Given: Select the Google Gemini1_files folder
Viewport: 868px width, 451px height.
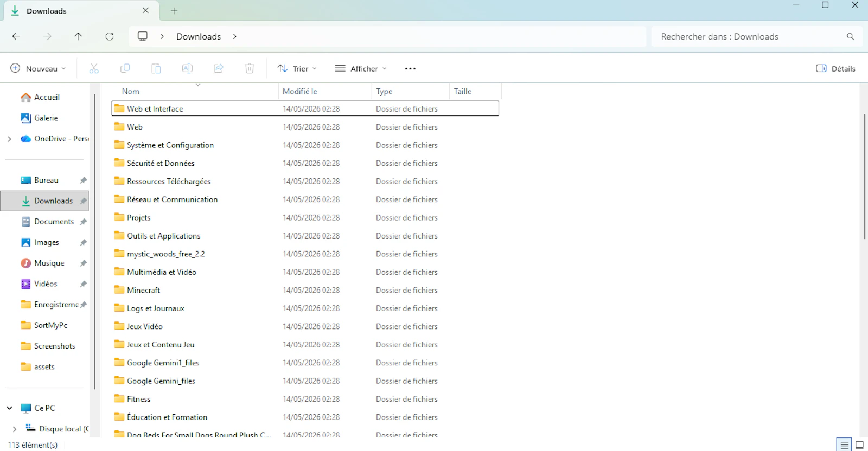Looking at the screenshot, I should [305, 363].
